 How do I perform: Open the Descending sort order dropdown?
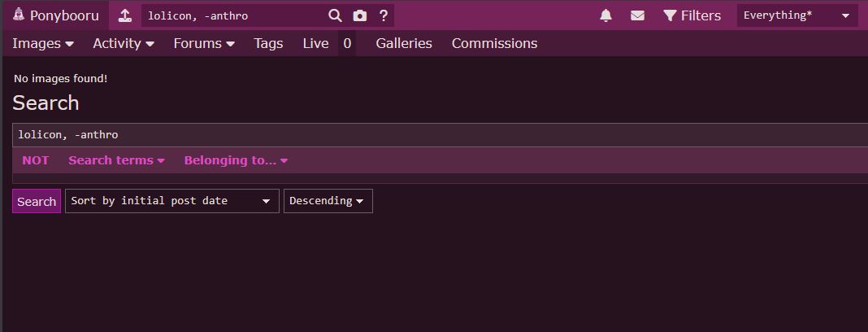328,201
